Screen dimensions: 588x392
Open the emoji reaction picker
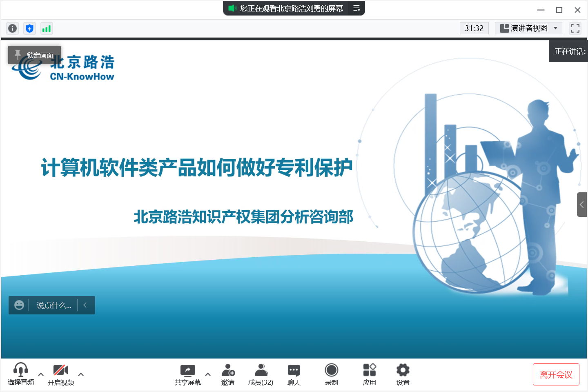click(19, 305)
